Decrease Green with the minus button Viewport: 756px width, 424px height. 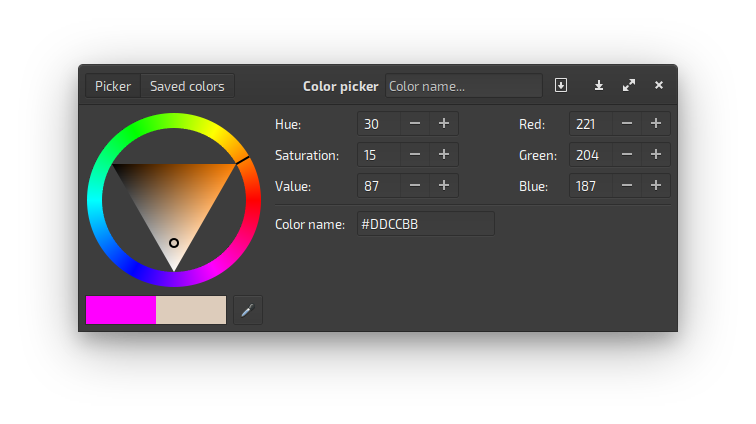point(627,155)
